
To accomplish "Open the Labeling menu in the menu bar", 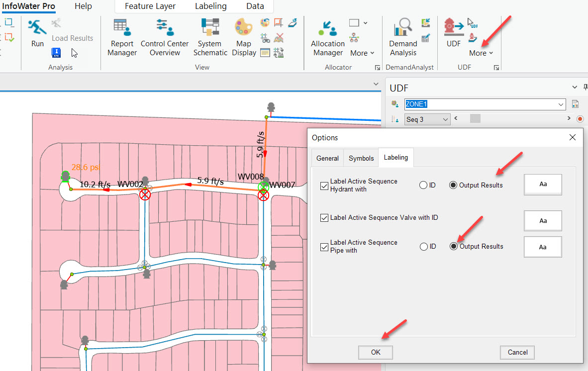I will (210, 6).
